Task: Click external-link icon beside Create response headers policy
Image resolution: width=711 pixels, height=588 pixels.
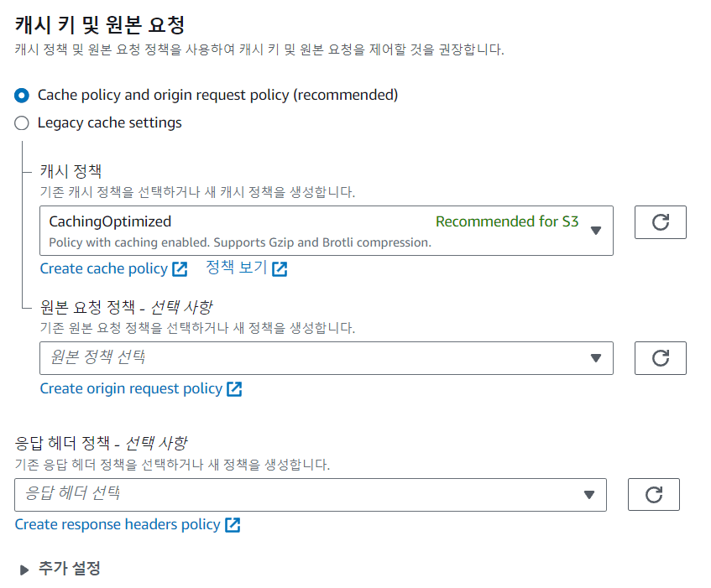Action: pyautogui.click(x=233, y=525)
